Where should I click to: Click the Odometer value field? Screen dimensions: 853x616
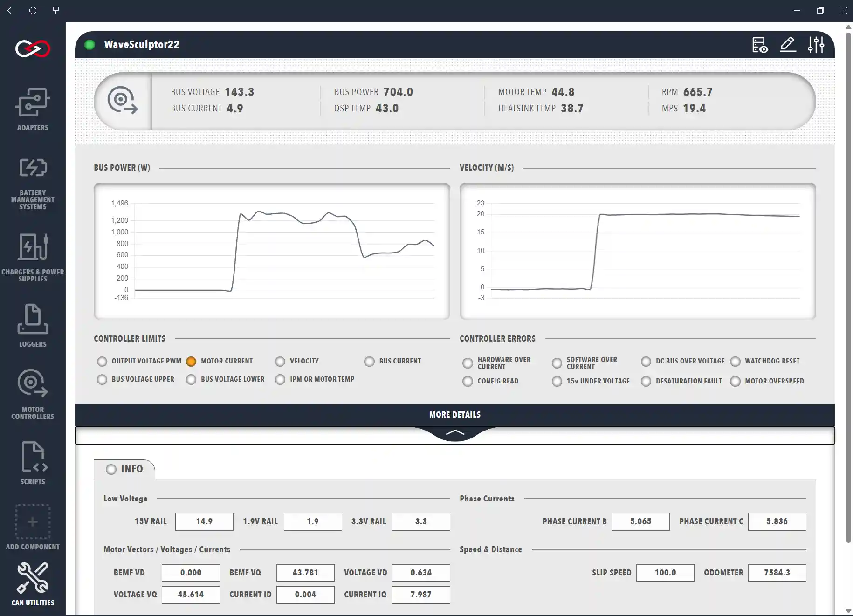(777, 573)
